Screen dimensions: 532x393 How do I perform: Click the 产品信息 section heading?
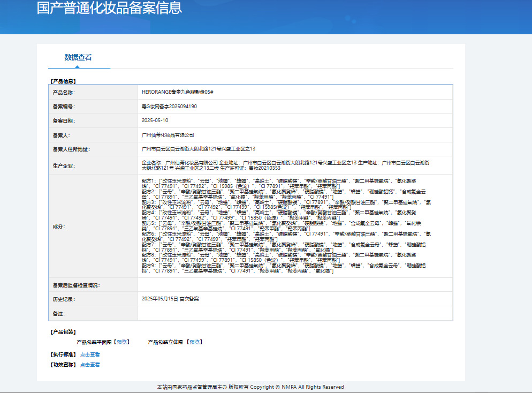(63, 81)
